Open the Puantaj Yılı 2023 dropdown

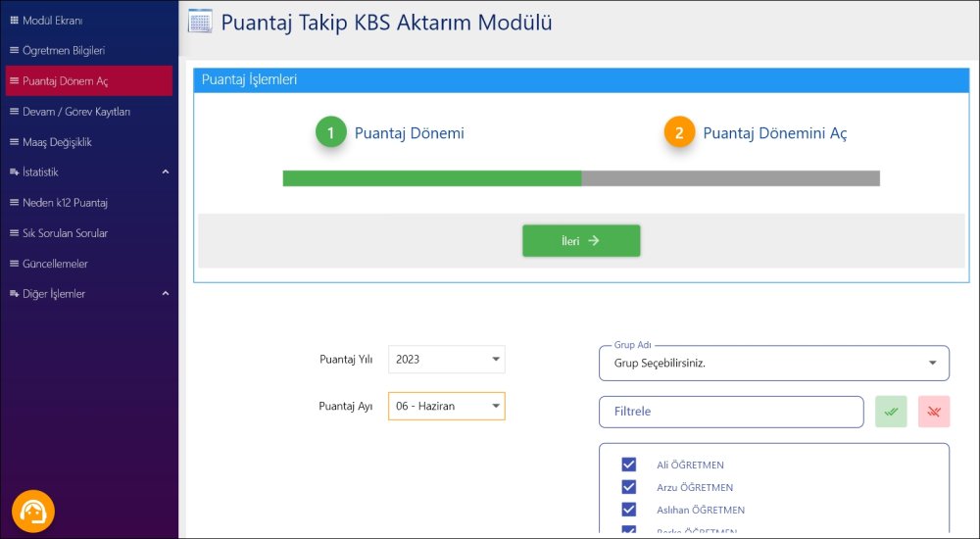pos(446,360)
